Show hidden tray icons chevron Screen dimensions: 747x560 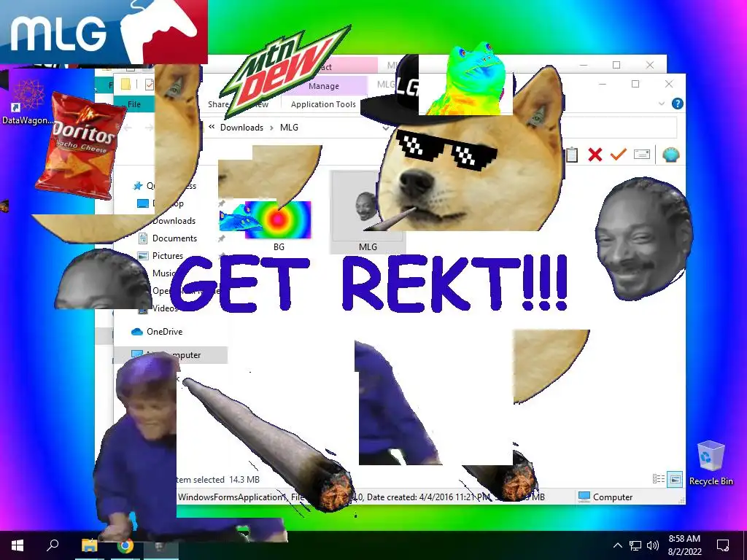(x=617, y=545)
